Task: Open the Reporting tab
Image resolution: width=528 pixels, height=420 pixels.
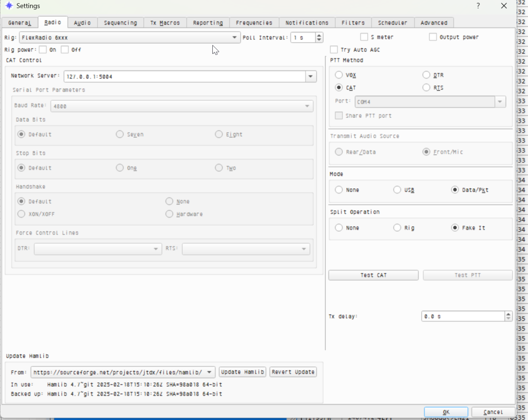Action: pyautogui.click(x=208, y=23)
